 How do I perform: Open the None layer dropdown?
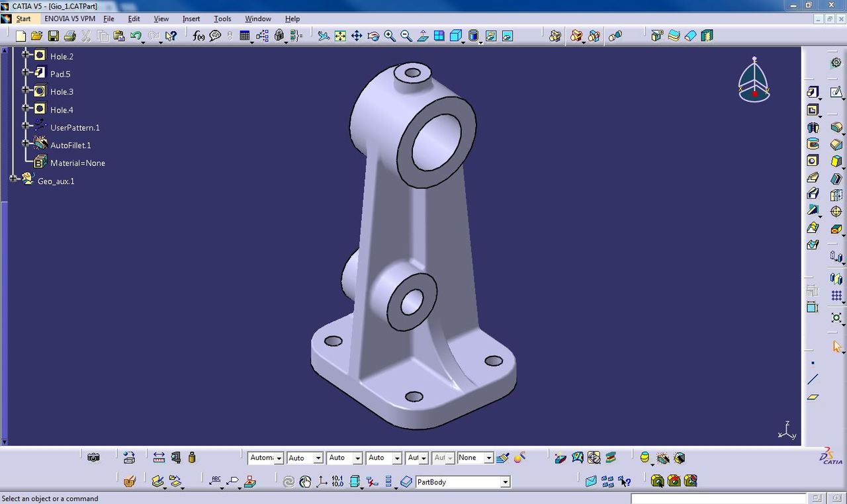[488, 458]
